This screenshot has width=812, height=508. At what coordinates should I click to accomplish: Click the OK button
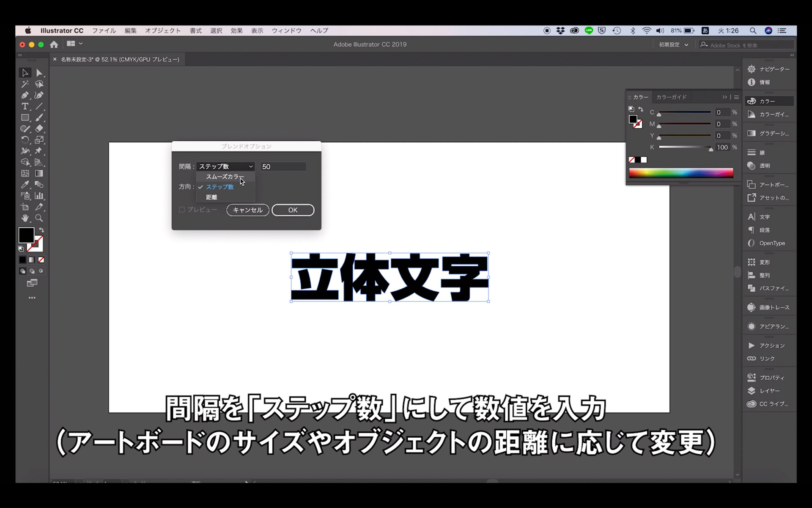pyautogui.click(x=293, y=210)
